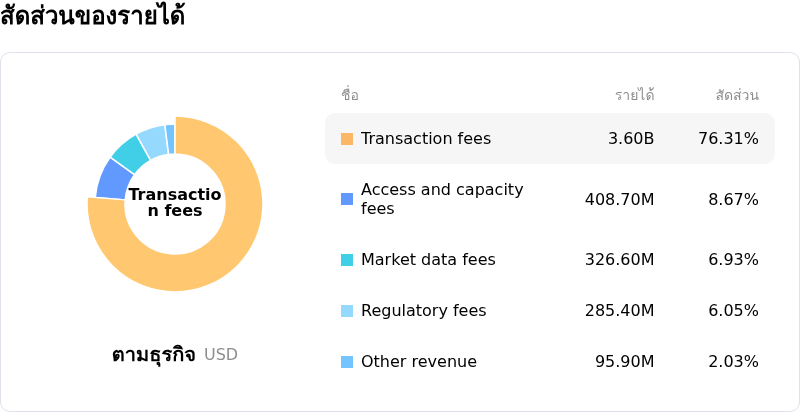
Task: Select the Transaction fees table row
Action: tap(550, 139)
